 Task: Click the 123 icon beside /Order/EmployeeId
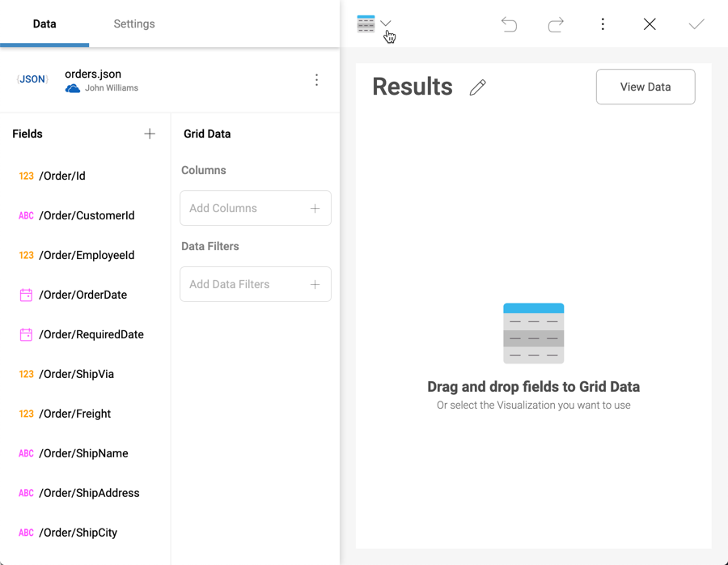[x=26, y=255]
